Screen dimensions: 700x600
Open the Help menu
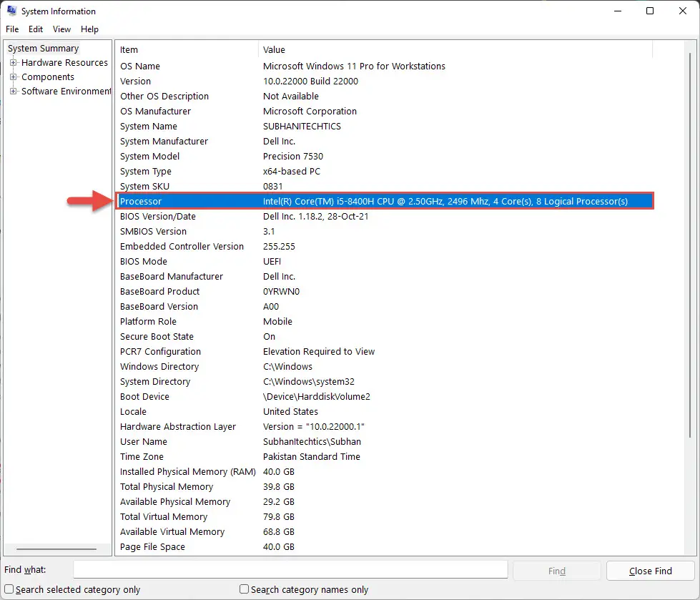click(89, 29)
